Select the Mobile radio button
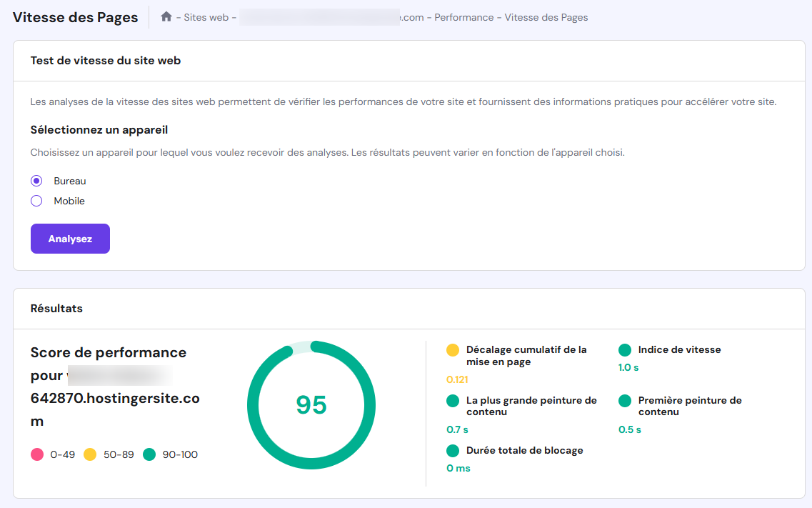This screenshot has height=508, width=812. tap(36, 201)
